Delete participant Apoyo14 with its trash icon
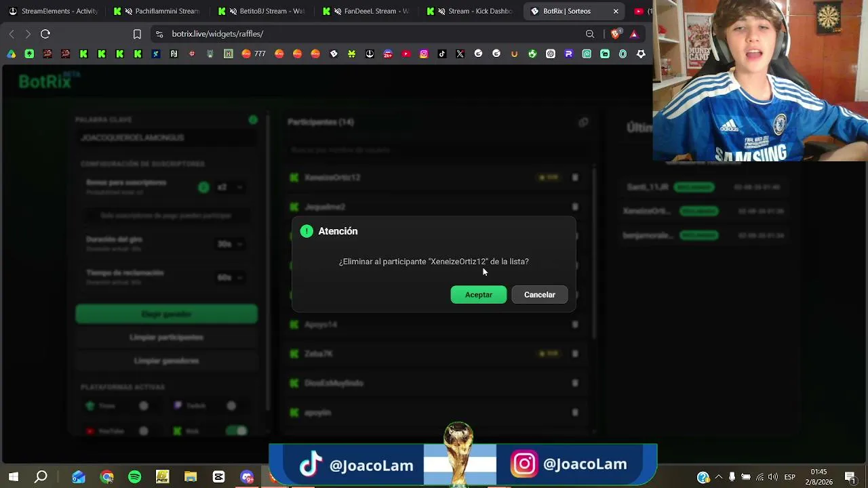The height and width of the screenshot is (488, 868). click(x=575, y=325)
